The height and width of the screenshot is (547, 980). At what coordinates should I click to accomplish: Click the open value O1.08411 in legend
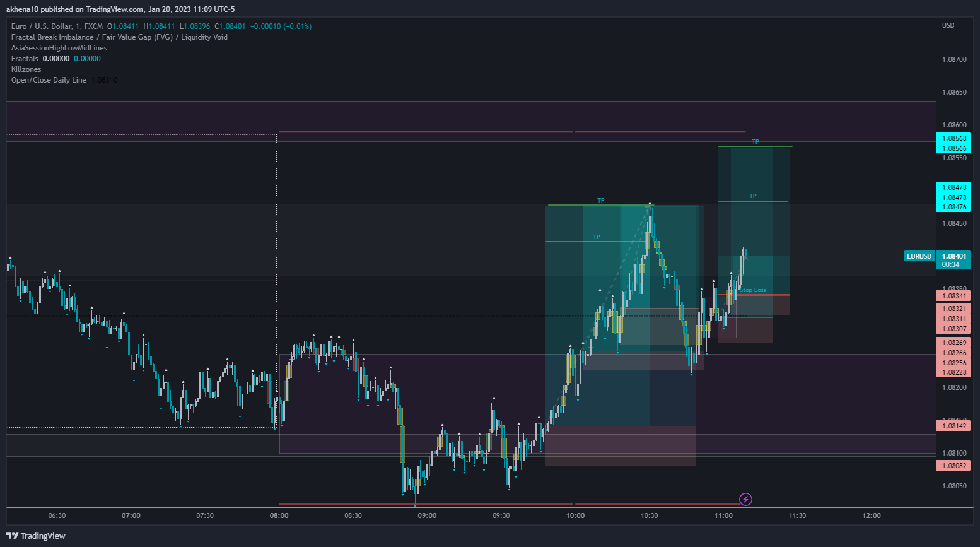[x=123, y=26]
